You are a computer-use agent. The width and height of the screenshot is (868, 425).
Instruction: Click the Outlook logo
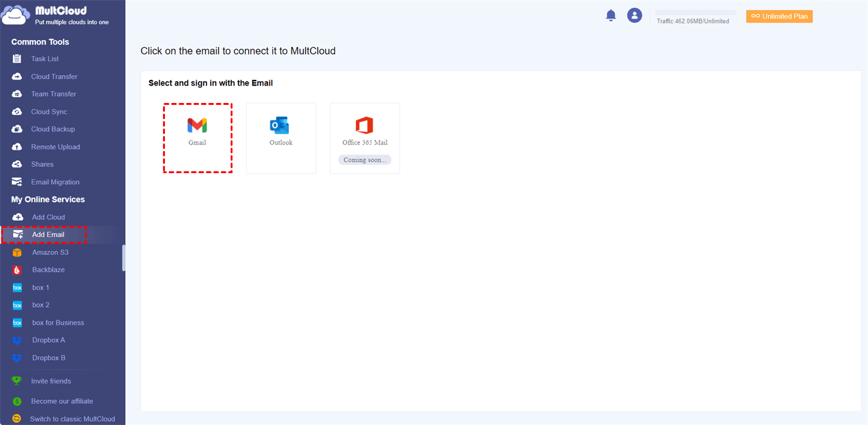click(280, 125)
